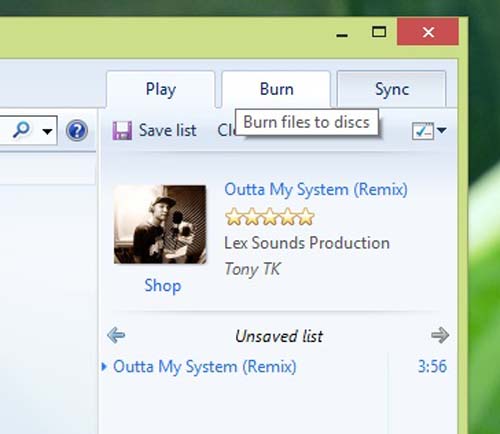Click the Tony TK artist text
This screenshot has width=500, height=434.
(253, 269)
